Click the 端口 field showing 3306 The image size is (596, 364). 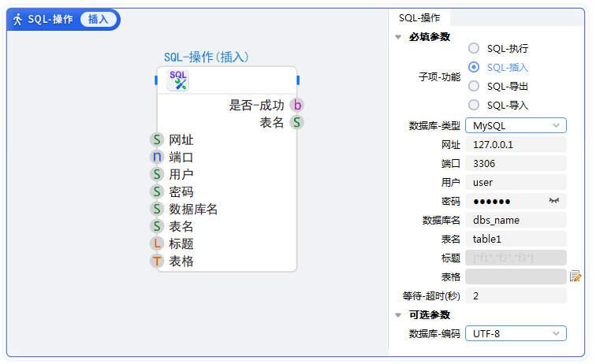(516, 163)
